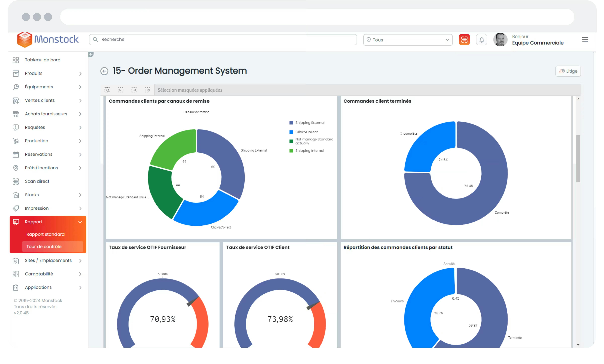The image size is (604, 364).
Task: Click the Scan direct barcode icon
Action: pos(16,181)
